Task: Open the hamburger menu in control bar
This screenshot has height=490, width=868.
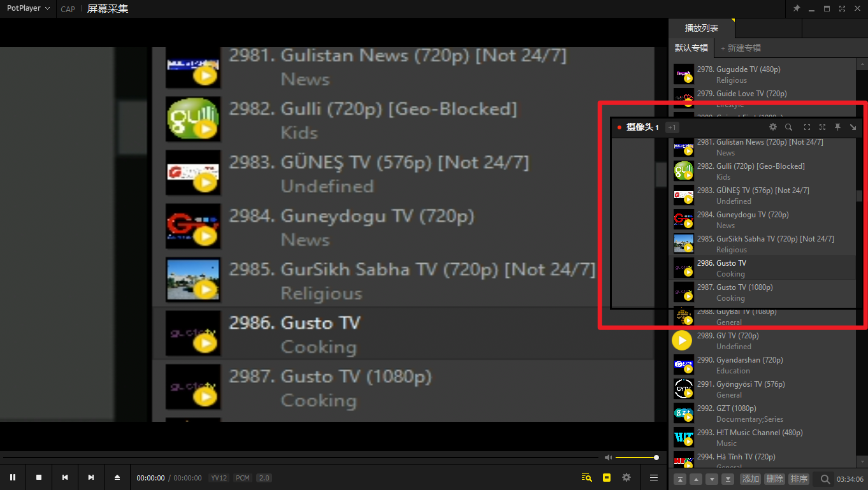Action: click(x=654, y=477)
